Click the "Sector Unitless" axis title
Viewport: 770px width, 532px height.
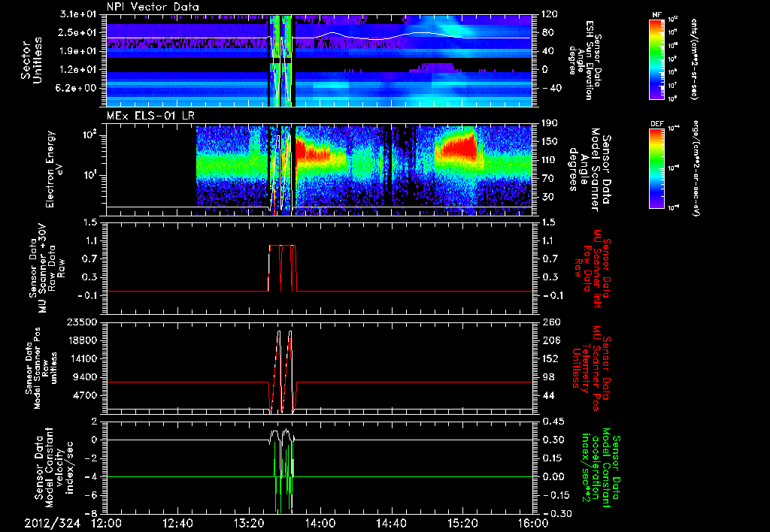click(32, 60)
